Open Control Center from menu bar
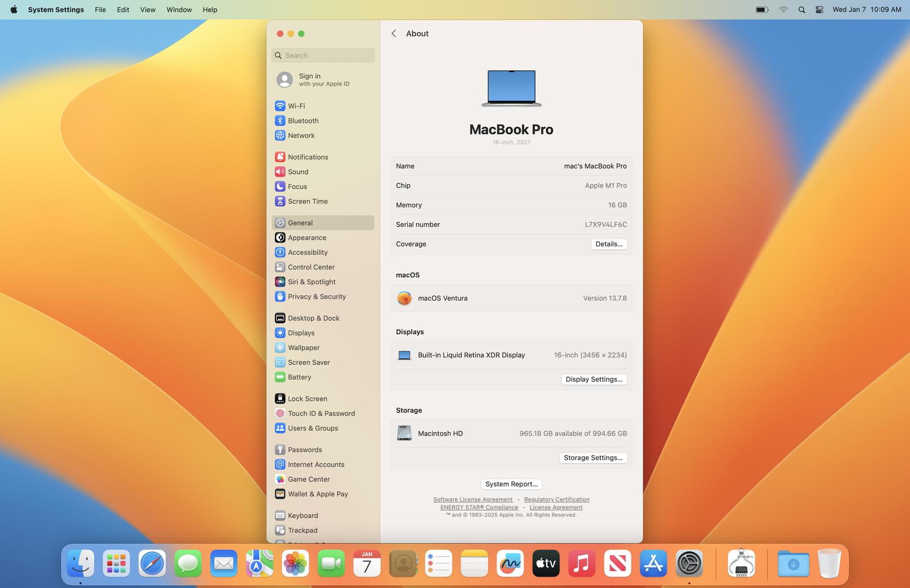 [x=819, y=10]
